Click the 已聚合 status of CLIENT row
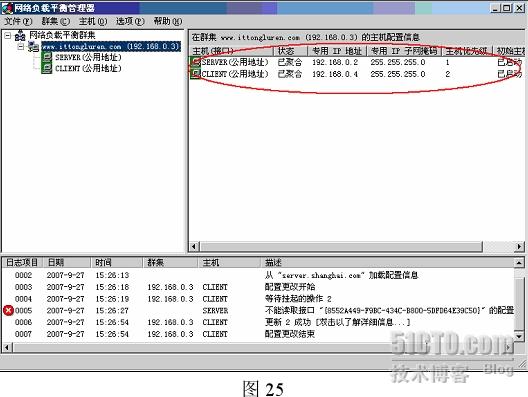Viewport: 528px width, 397px height. [290, 74]
